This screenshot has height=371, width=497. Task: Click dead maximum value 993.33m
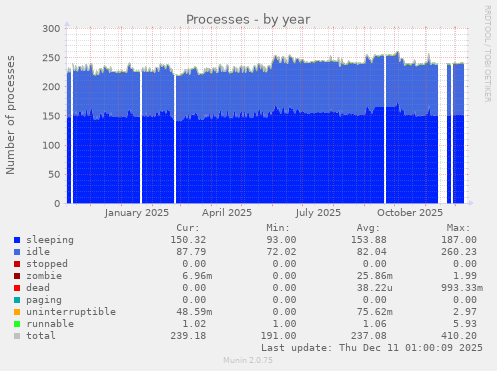(462, 288)
